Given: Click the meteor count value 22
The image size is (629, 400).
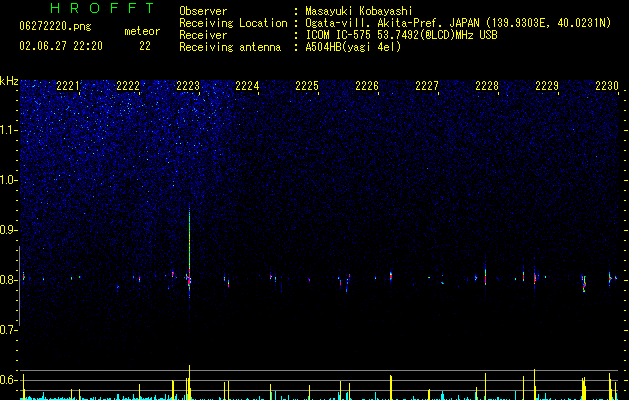Looking at the screenshot, I should coord(145,46).
